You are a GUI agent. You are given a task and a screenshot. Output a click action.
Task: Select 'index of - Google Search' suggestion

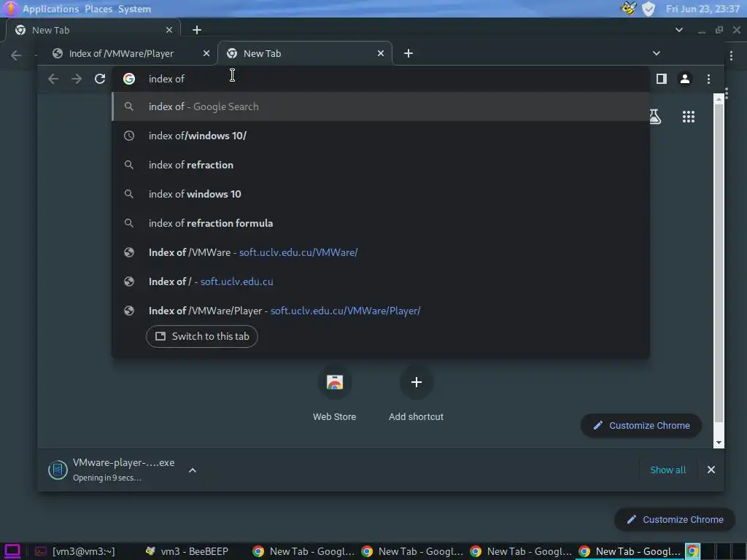(381, 106)
